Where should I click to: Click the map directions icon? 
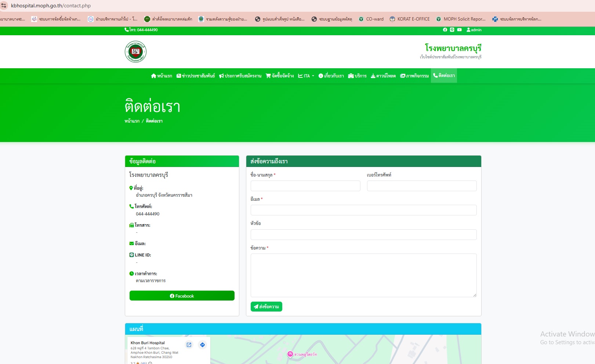tap(202, 345)
